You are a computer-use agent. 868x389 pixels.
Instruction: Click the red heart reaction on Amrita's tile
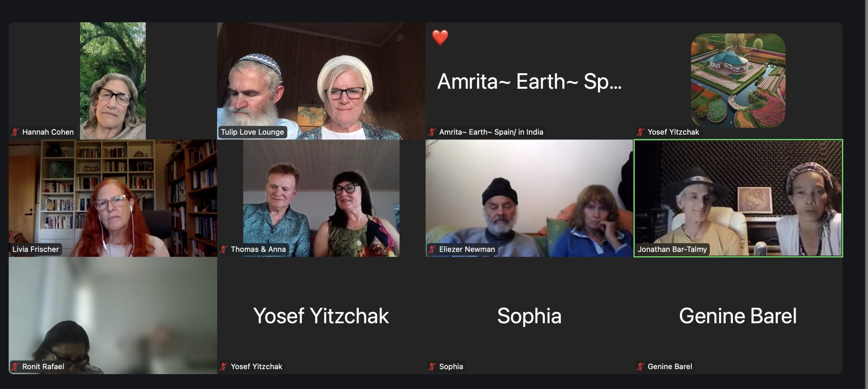(440, 37)
